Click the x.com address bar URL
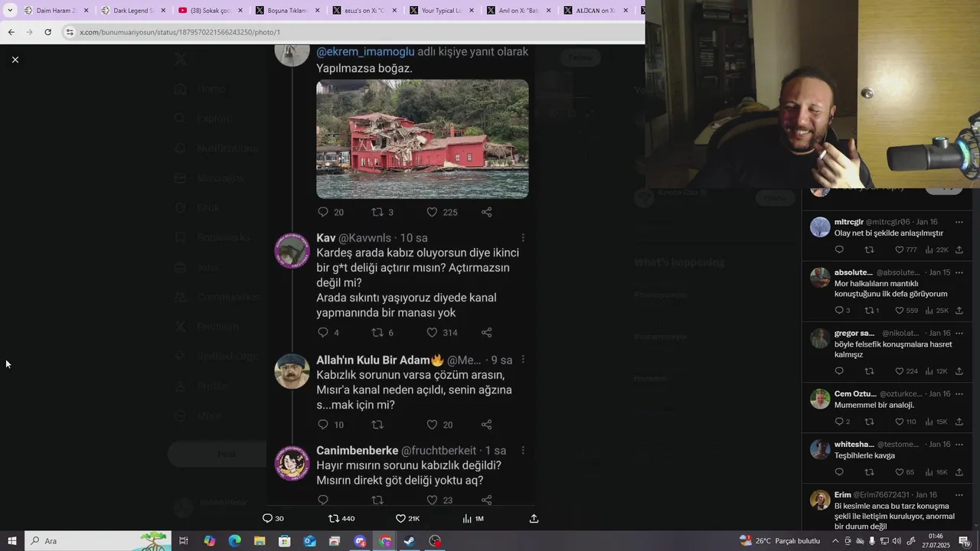Screen dimensions: 980x551 (x=180, y=32)
